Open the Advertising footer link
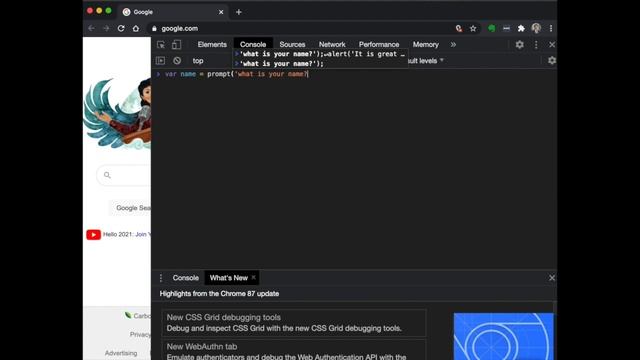 click(121, 353)
